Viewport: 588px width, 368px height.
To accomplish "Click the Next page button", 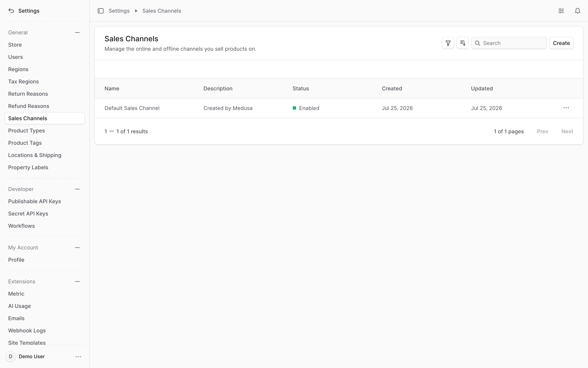I will tap(567, 131).
